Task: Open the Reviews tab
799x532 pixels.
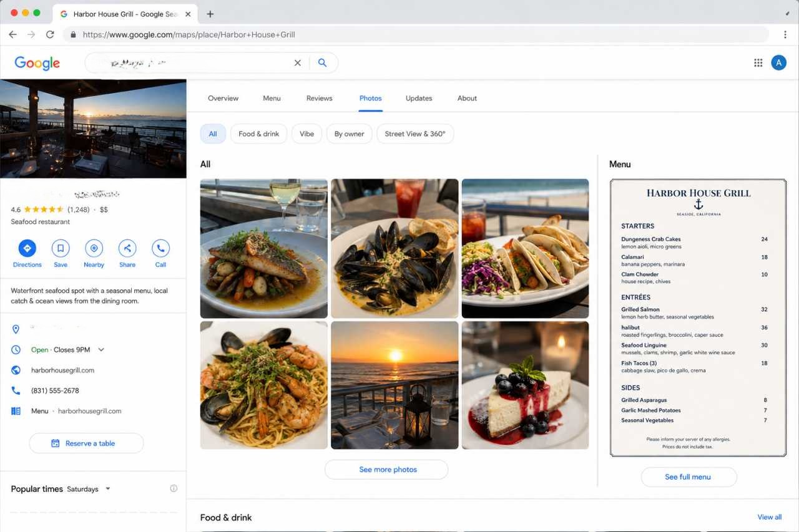Action: [319, 98]
